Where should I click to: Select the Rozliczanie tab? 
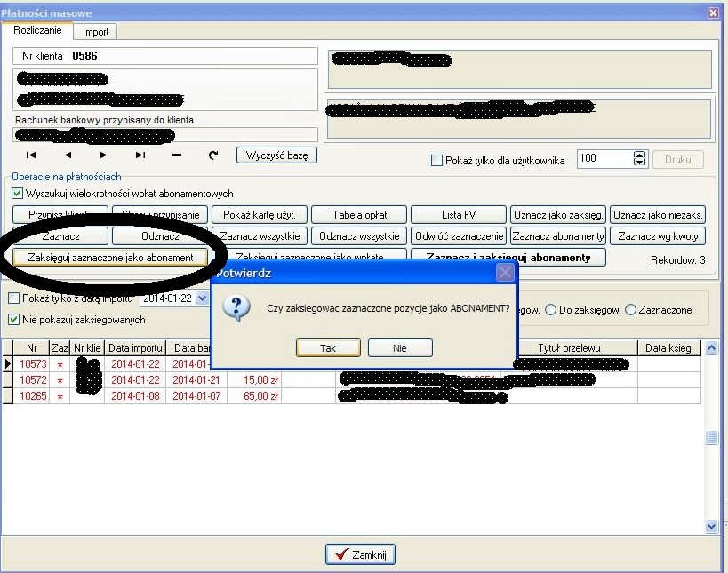(37, 31)
